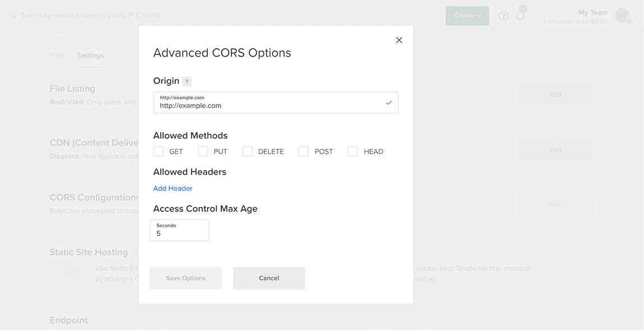Click the Origin help question mark icon

[x=187, y=81]
